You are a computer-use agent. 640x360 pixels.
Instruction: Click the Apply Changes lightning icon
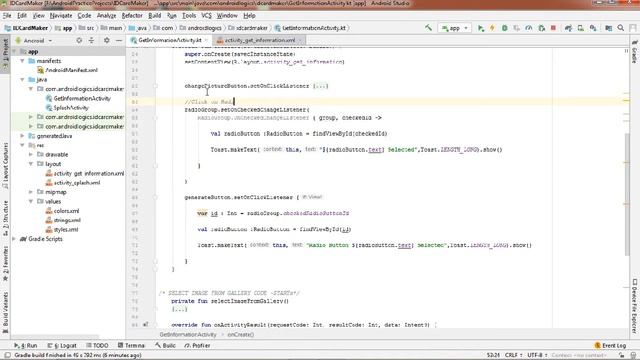pyautogui.click(x=492, y=28)
